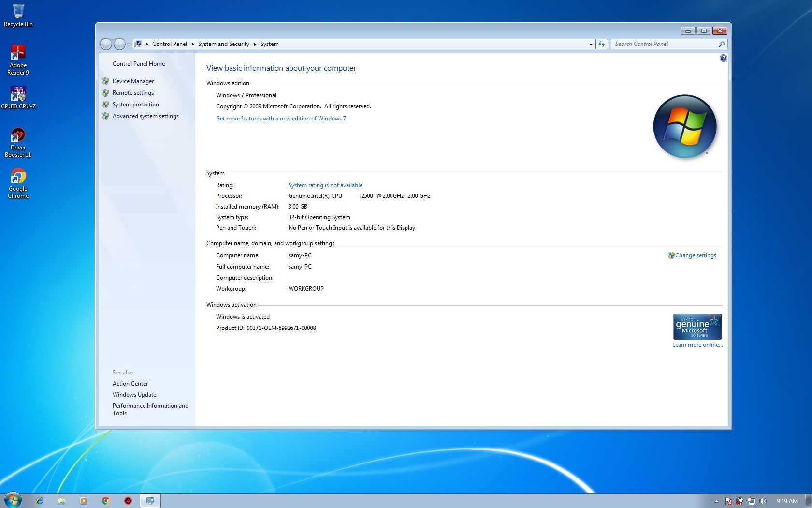
Task: Open the address bar history dropdown
Action: [591, 44]
